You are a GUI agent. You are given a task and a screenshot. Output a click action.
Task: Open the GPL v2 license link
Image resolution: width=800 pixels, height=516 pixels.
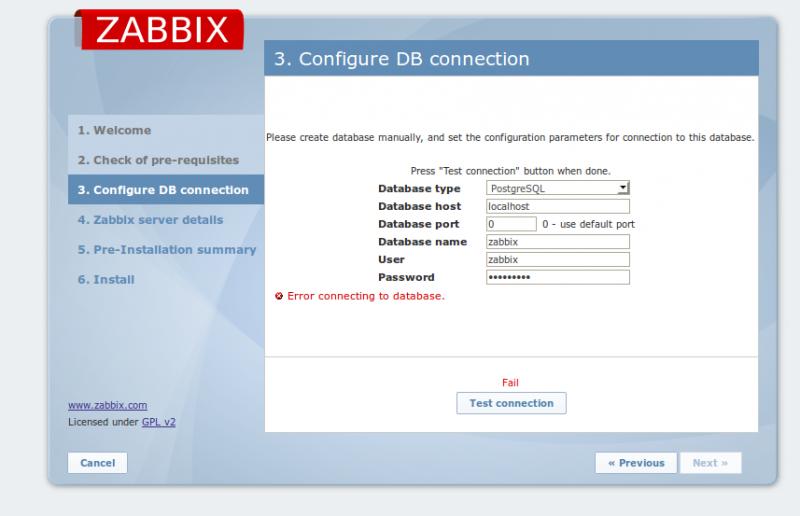pos(159,422)
